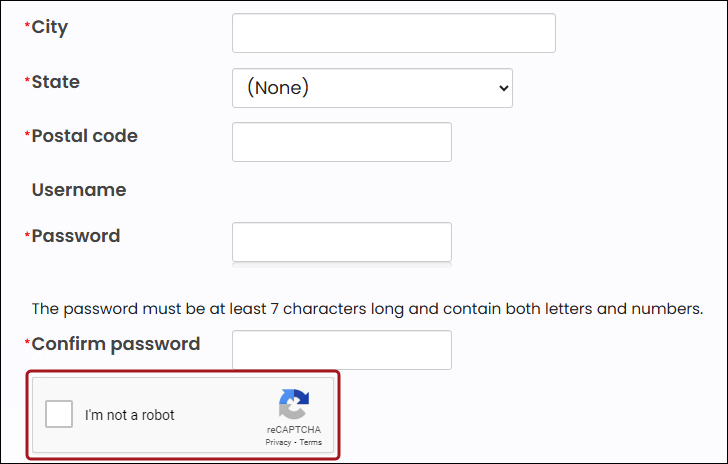Check the "I'm not a robot" checkbox
Screen dimensions: 728x464
pyautogui.click(x=60, y=414)
